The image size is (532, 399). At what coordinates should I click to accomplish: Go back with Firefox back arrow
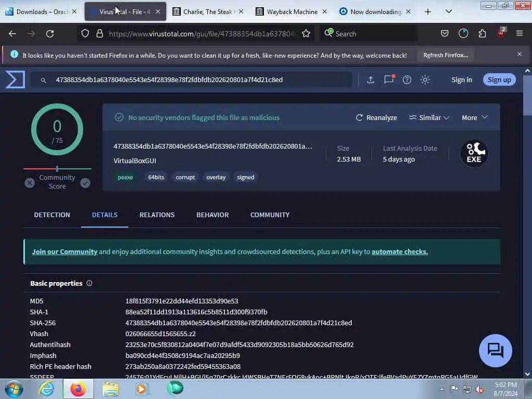click(12, 34)
